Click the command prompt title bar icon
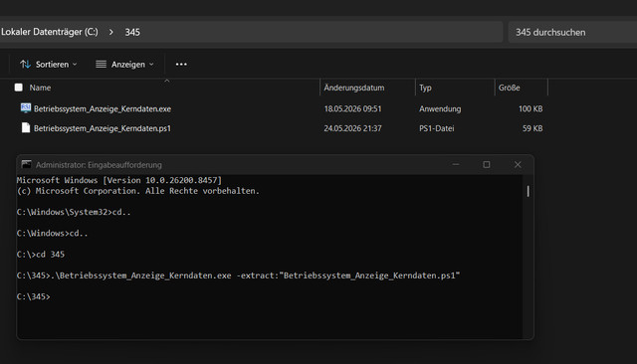This screenshot has width=637, height=364. pos(26,164)
